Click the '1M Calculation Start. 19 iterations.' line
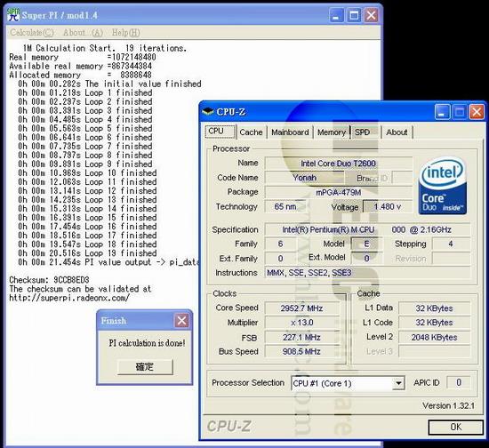Image resolution: width=489 pixels, height=448 pixels. coord(105,48)
